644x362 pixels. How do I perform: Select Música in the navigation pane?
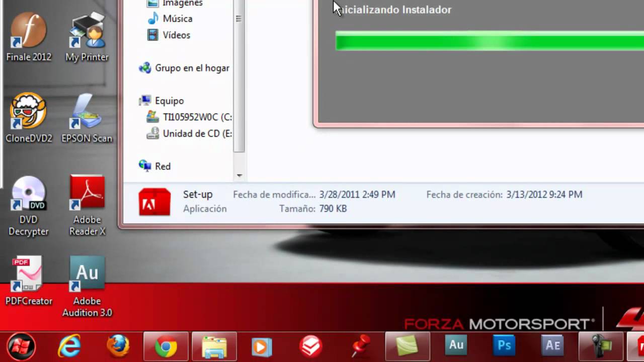pyautogui.click(x=170, y=19)
